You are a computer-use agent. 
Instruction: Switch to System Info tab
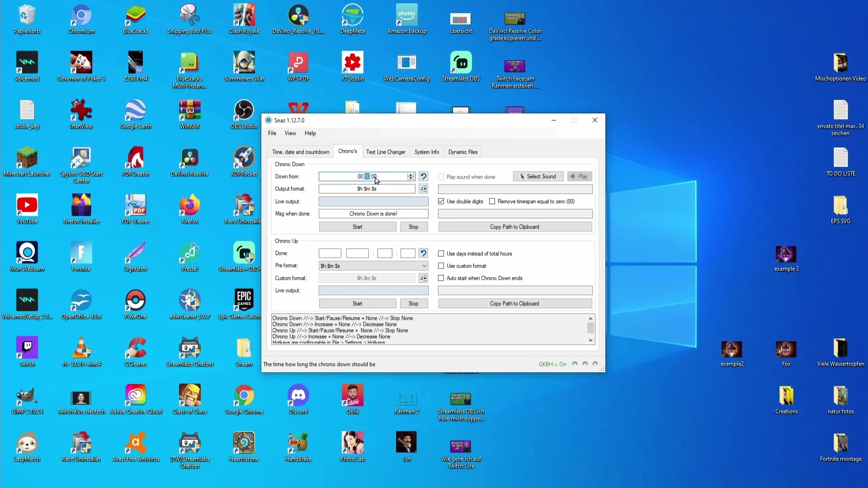[427, 152]
